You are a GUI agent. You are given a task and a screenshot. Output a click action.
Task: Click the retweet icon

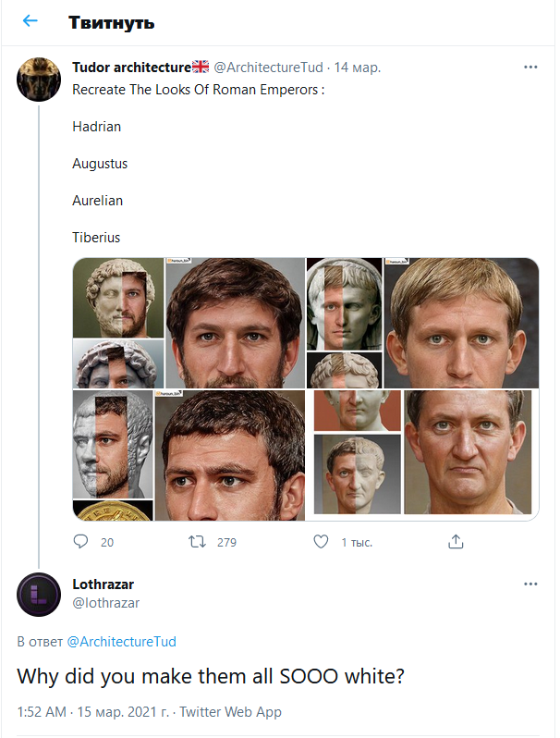(197, 542)
